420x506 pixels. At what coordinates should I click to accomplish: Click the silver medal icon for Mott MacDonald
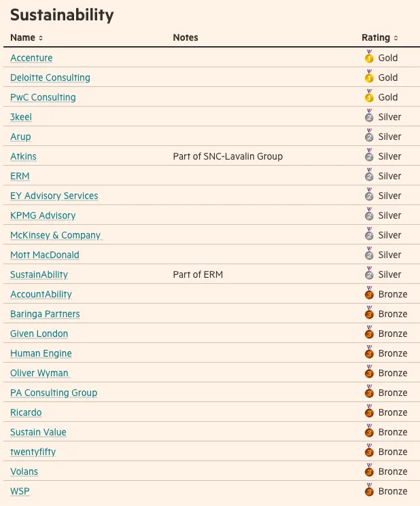(x=369, y=253)
